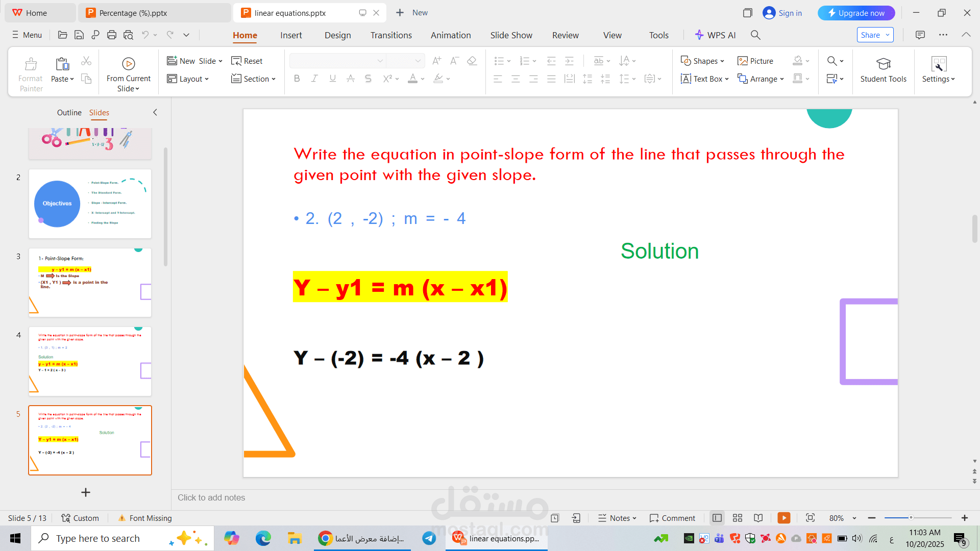Click the comments speech bubble icon near Share

click(x=920, y=35)
